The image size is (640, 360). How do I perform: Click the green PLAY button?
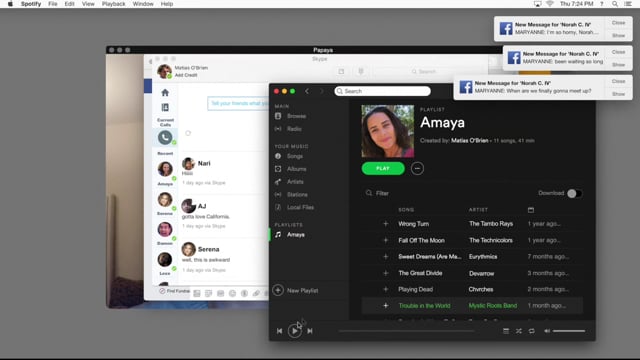coord(383,169)
